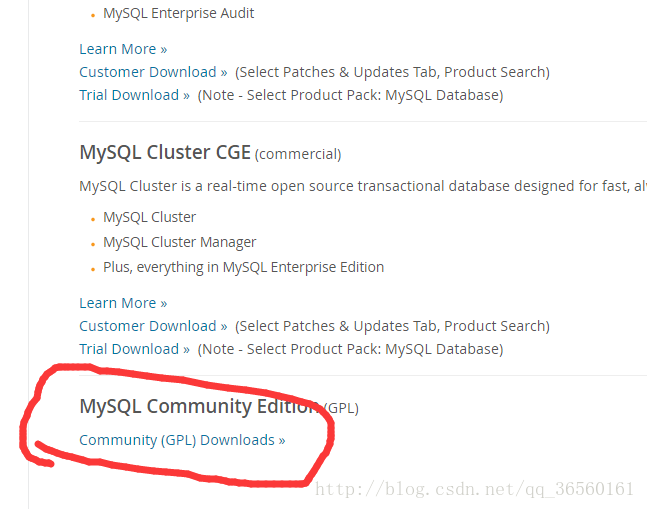This screenshot has height=509, width=647.
Task: Select the MySQL Enterprise Audit list item
Action: pos(178,14)
